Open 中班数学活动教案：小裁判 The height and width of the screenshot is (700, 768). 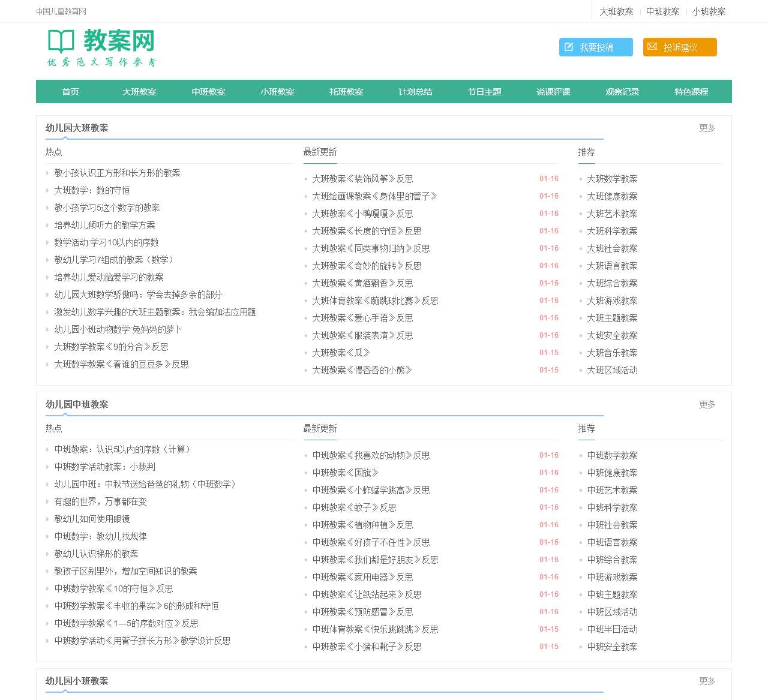tap(104, 467)
